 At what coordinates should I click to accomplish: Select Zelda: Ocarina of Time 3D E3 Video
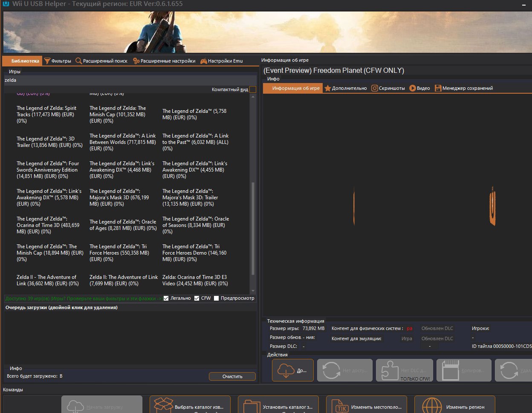click(195, 280)
